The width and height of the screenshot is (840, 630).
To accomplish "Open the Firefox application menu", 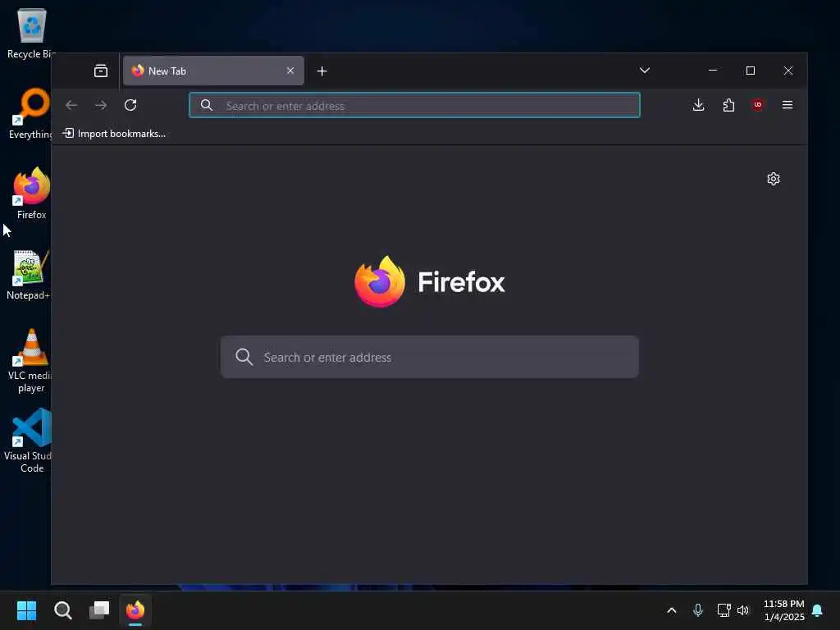I will coord(787,105).
